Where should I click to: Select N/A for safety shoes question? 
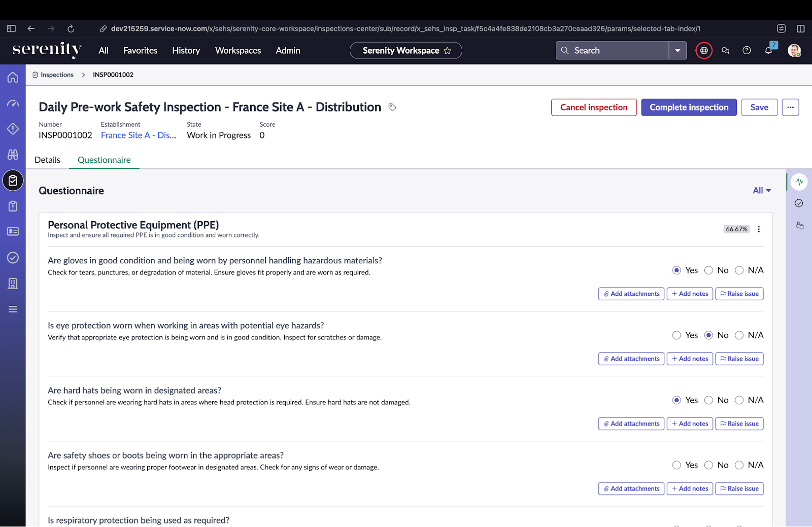pyautogui.click(x=739, y=465)
